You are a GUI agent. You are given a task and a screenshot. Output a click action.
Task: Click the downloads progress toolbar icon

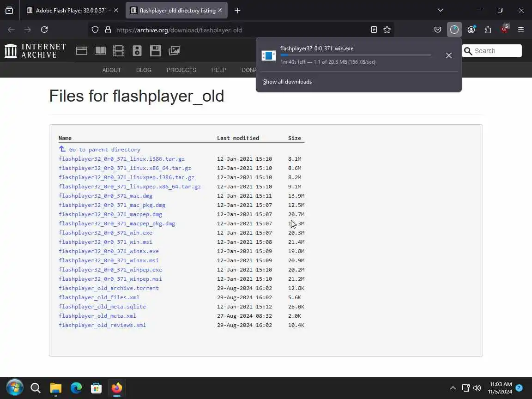point(454,30)
